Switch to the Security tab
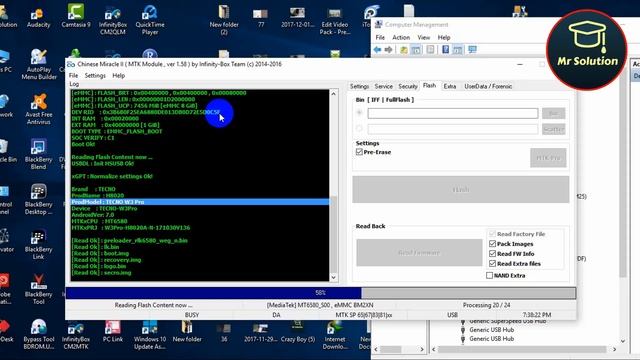 point(408,86)
